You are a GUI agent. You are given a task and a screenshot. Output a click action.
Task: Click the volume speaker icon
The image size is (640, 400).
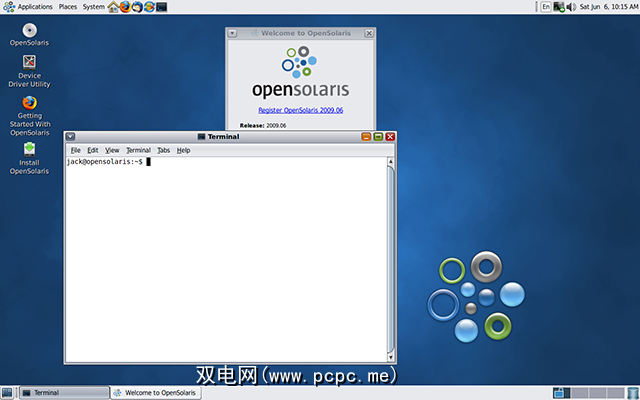pos(571,7)
